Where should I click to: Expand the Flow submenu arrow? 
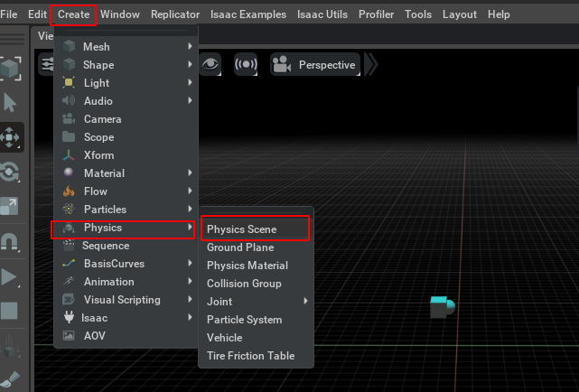190,191
